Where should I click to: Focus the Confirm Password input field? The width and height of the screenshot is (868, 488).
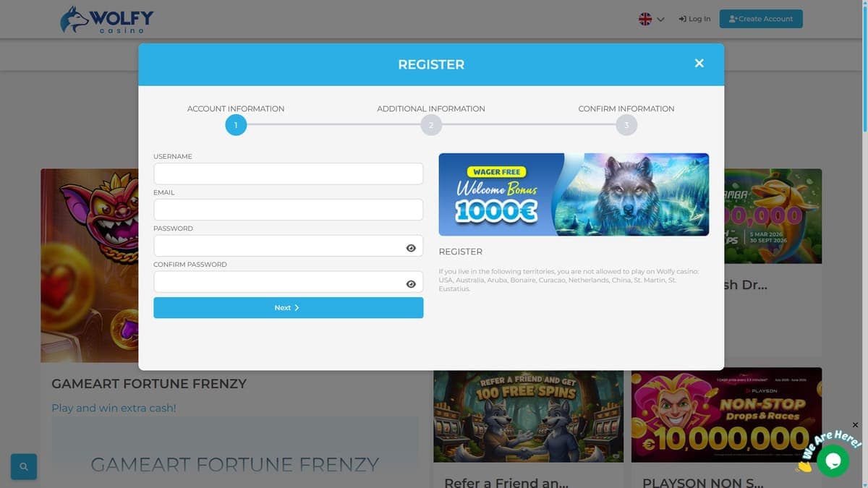click(288, 282)
